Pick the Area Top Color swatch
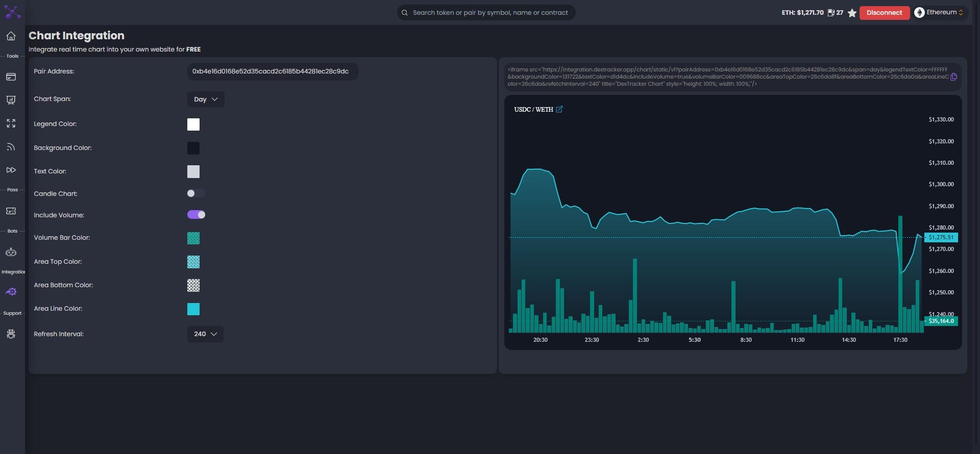This screenshot has width=980, height=454. [193, 262]
